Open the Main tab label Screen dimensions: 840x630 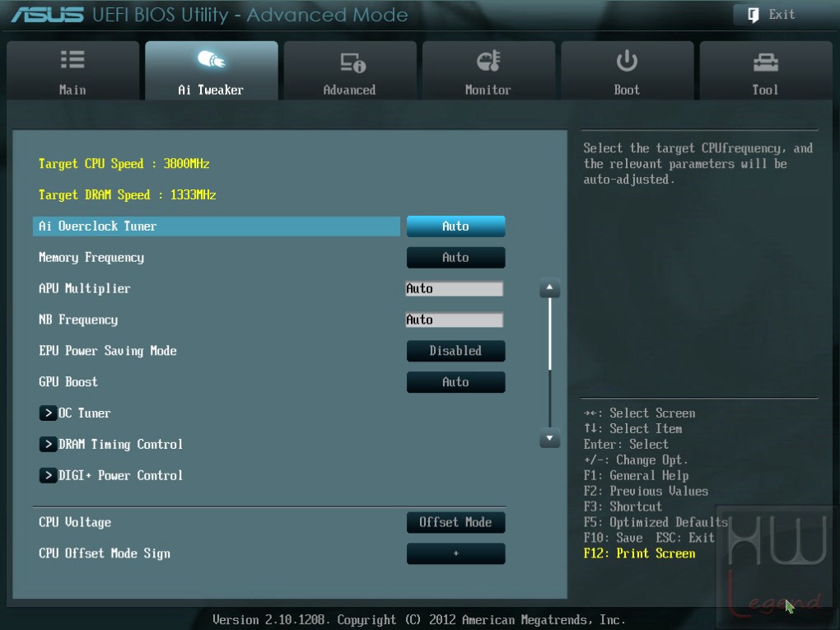click(x=72, y=90)
